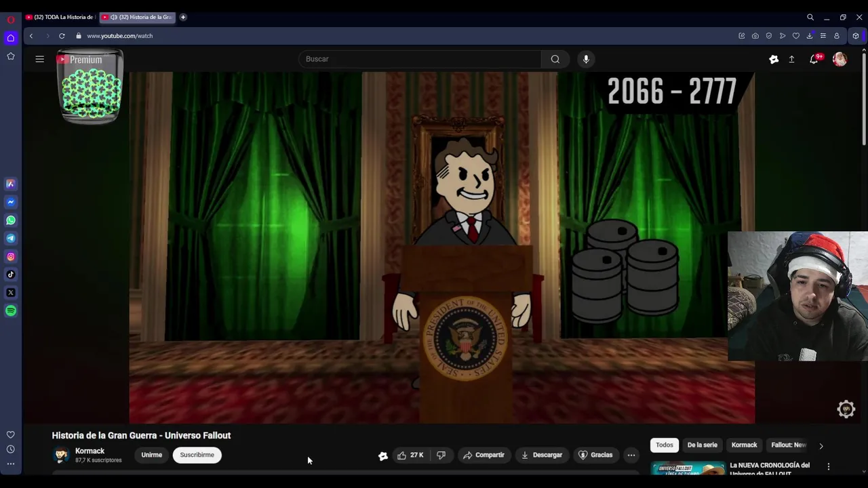The width and height of the screenshot is (868, 488).
Task: Open Opera easy setup sliders icon
Action: (823, 36)
